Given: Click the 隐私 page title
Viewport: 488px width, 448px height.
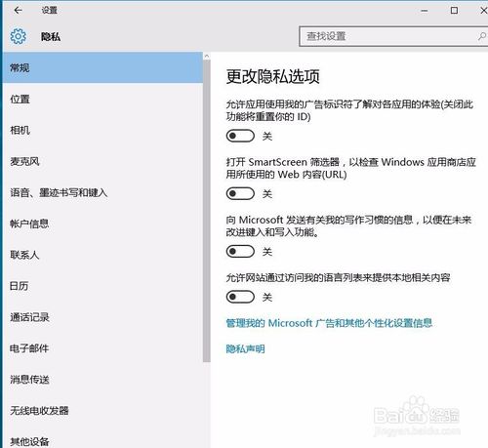Looking at the screenshot, I should point(51,36).
